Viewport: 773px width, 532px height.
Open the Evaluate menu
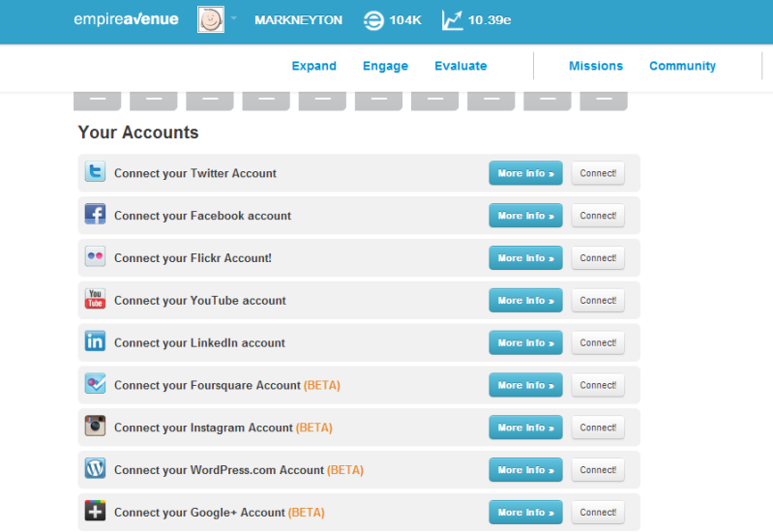click(461, 66)
